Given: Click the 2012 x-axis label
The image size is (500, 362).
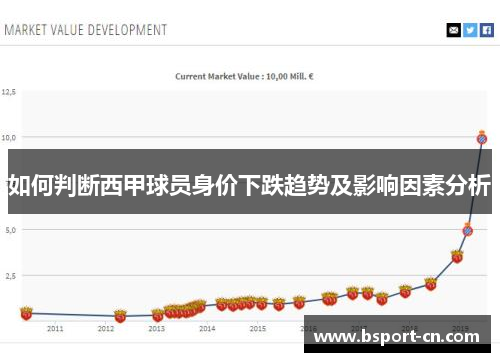Looking at the screenshot, I should point(106,329).
